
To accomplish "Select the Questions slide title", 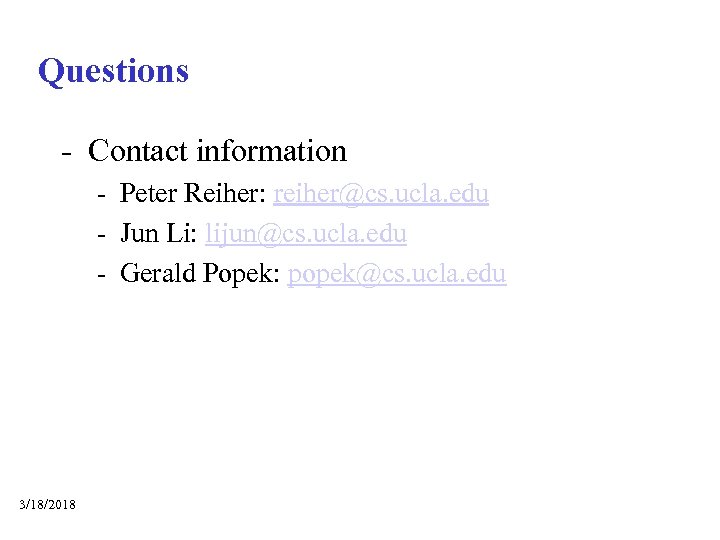I will (x=113, y=71).
